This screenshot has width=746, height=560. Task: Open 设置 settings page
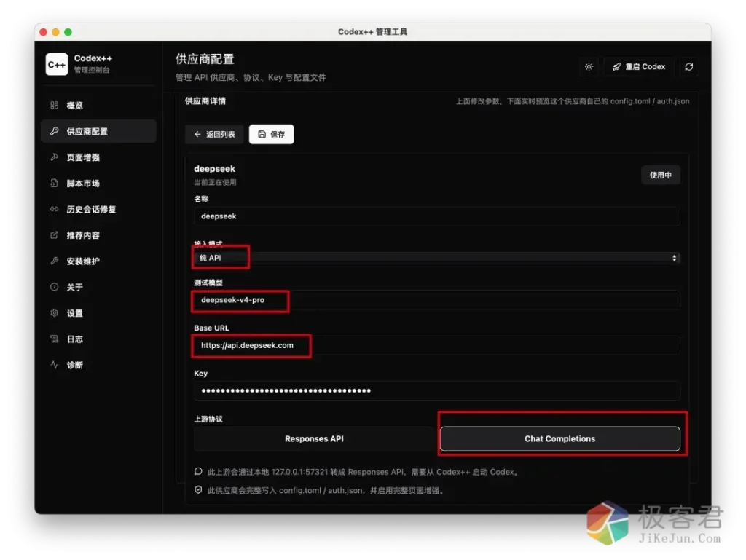point(98,313)
